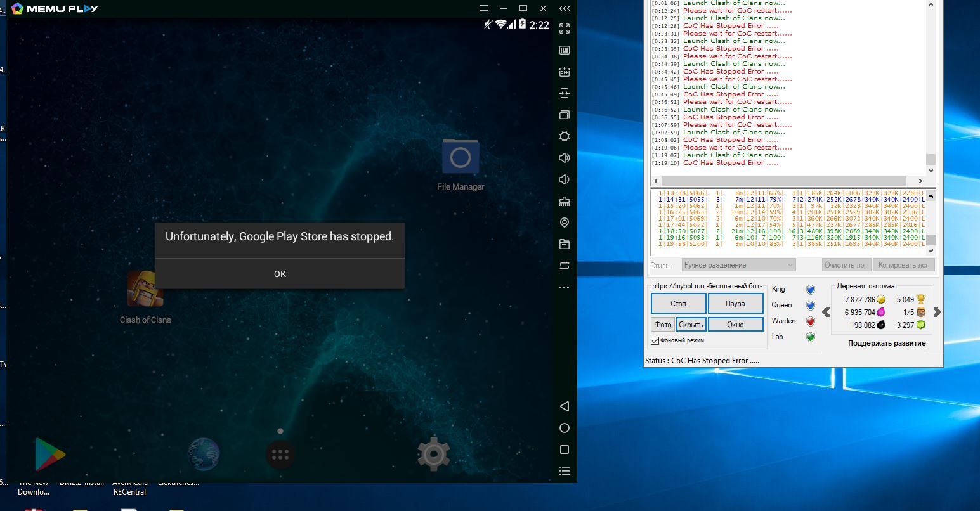The height and width of the screenshot is (511, 980).
Task: Click Очистить лог button
Action: [846, 265]
